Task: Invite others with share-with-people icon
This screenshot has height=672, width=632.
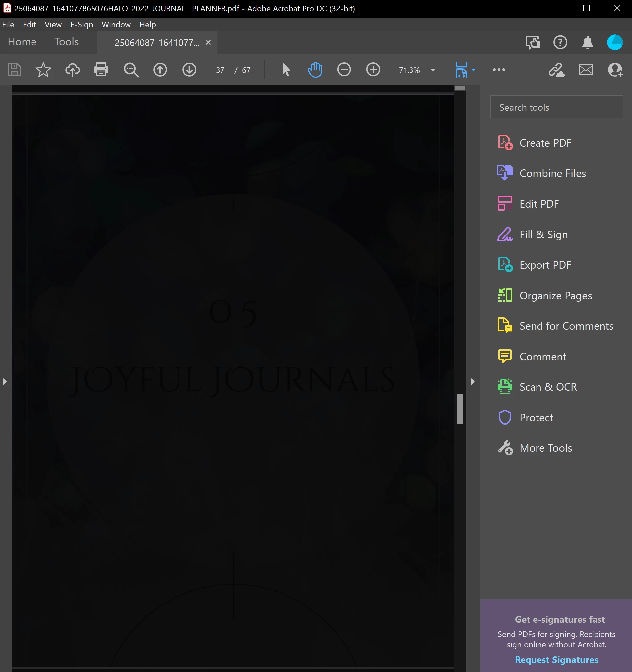Action: pos(615,70)
